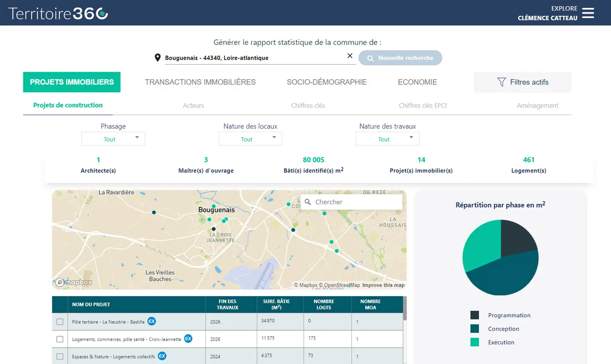Screen dimensions: 611x364
Task: Click the table vertical scrollbar
Action: click(405, 309)
